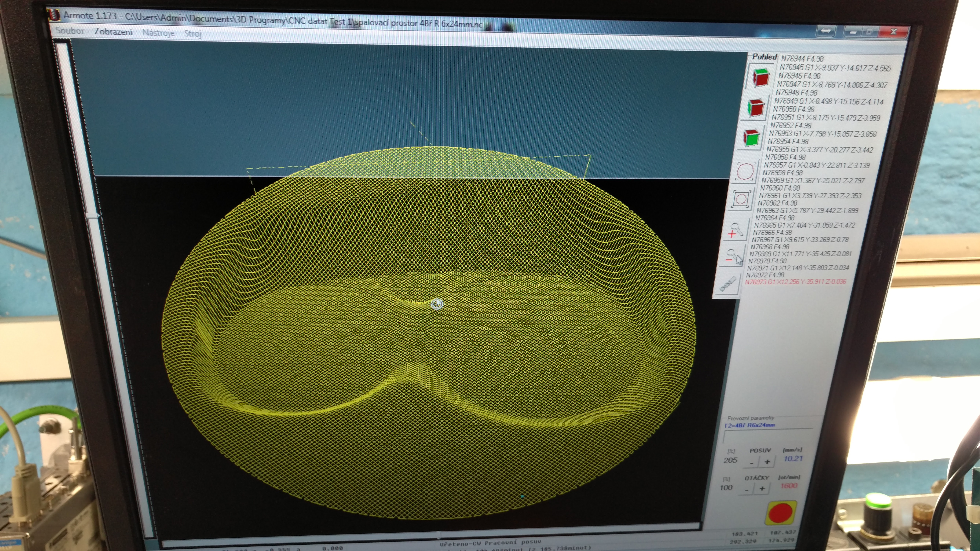The image size is (980, 551).
Task: Increase OTÁČKY spindle speed with the plus button
Action: click(762, 489)
